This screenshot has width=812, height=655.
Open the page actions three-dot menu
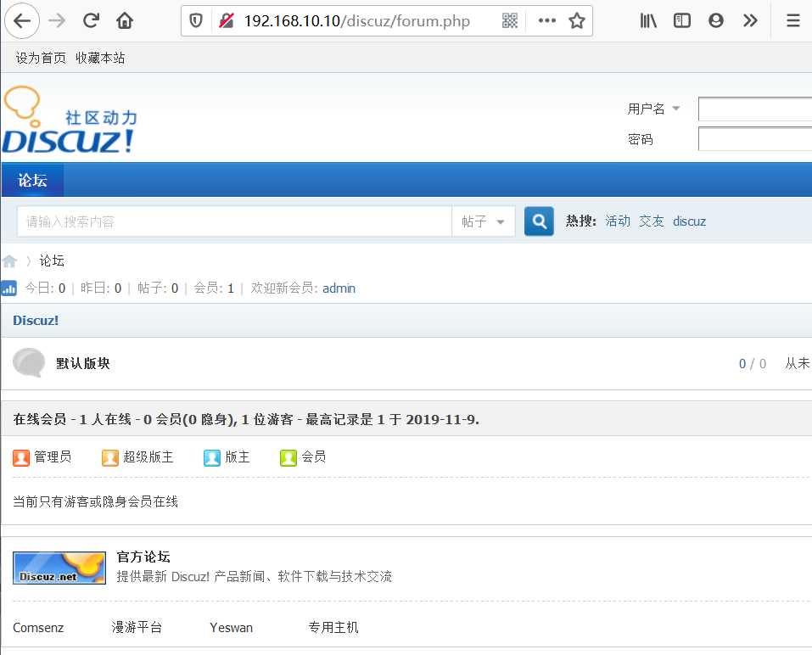pyautogui.click(x=547, y=20)
